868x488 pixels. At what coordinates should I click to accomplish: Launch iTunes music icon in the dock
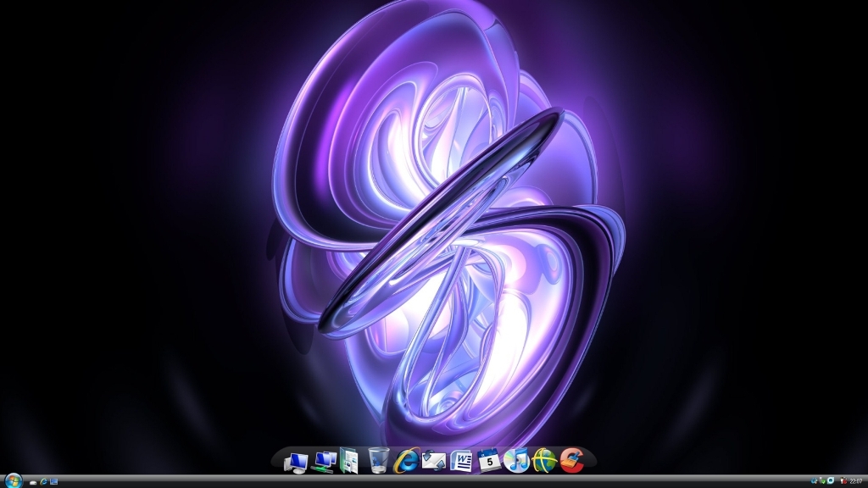(516, 460)
